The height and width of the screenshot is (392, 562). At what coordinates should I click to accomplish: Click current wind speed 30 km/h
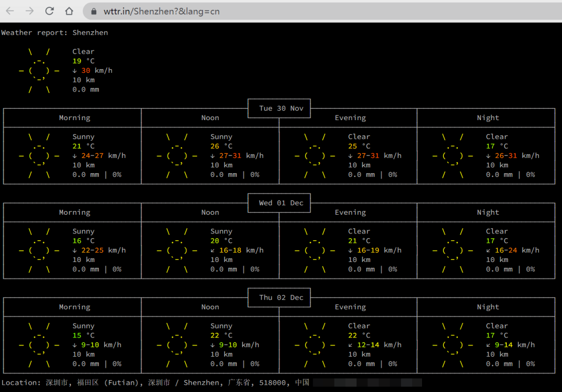pos(93,71)
